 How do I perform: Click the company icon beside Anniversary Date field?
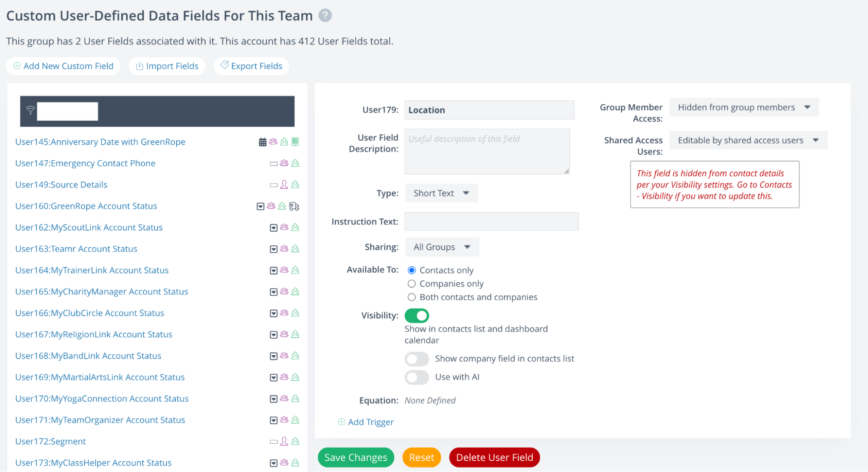(x=295, y=142)
